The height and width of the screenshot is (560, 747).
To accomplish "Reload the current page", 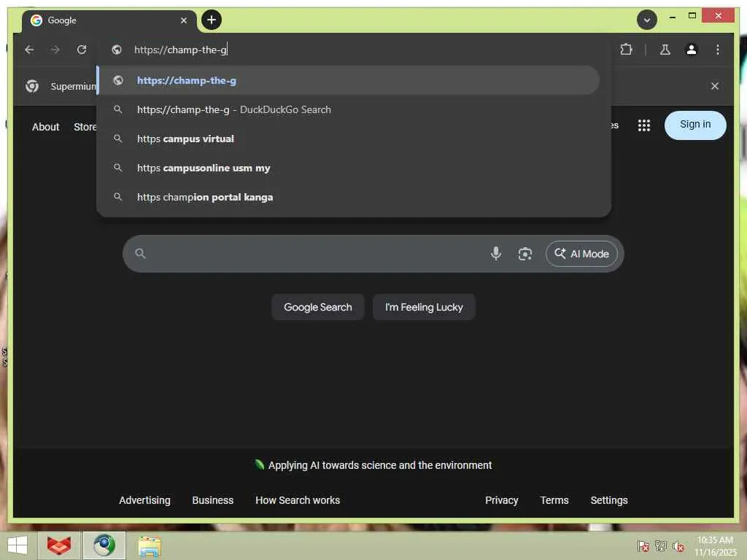I will coord(82,50).
